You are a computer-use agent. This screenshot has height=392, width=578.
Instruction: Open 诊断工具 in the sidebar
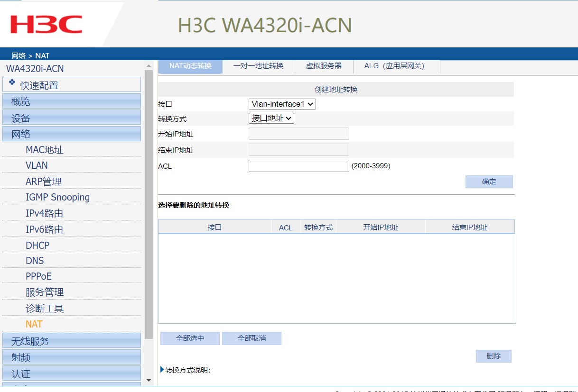pos(45,309)
